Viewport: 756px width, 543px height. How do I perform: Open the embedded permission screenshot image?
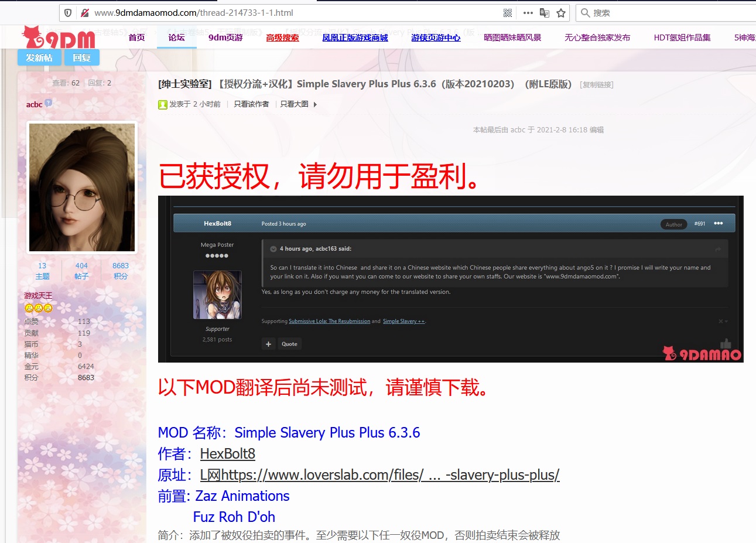451,279
